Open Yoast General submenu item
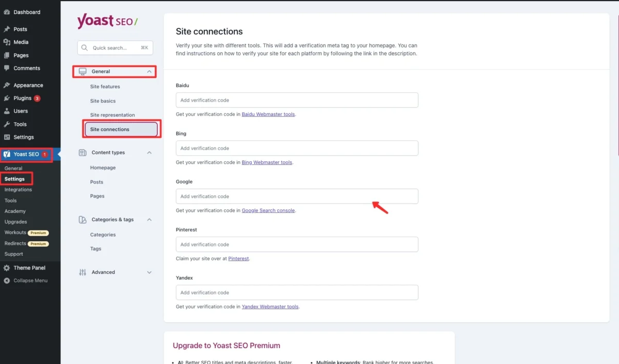 pyautogui.click(x=13, y=169)
